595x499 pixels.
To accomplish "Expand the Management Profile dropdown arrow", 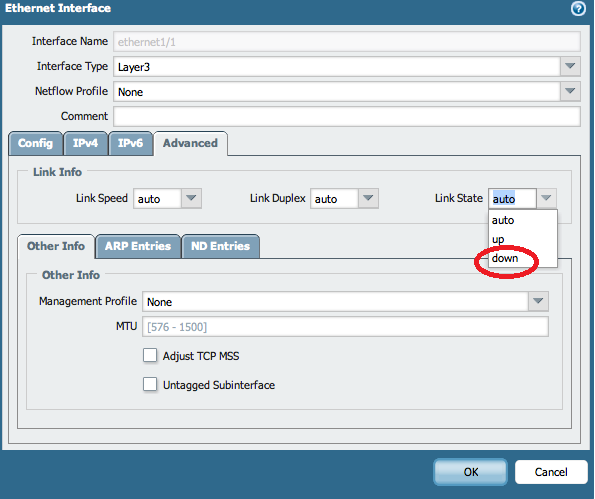I will click(538, 301).
